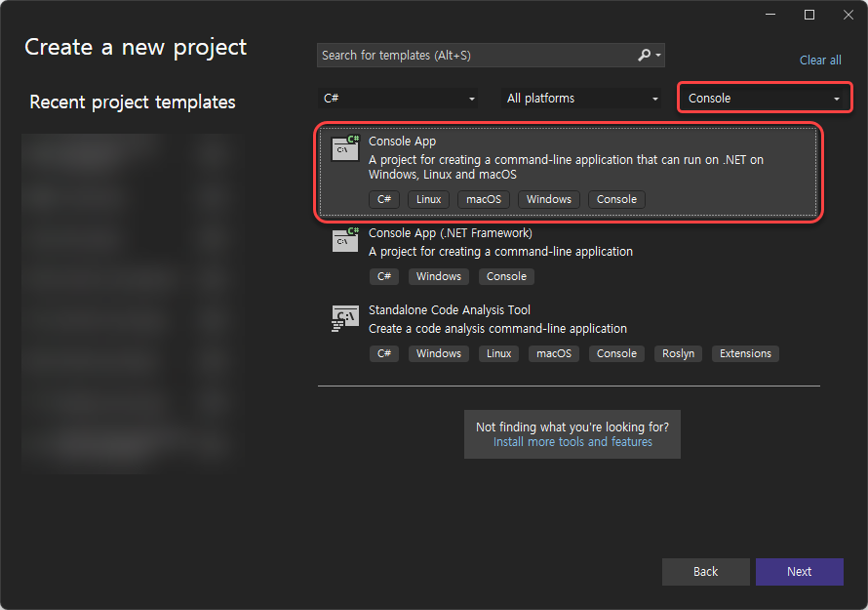Screen dimensions: 868x610
Task: Open Install more tools and features link
Action: coord(572,442)
